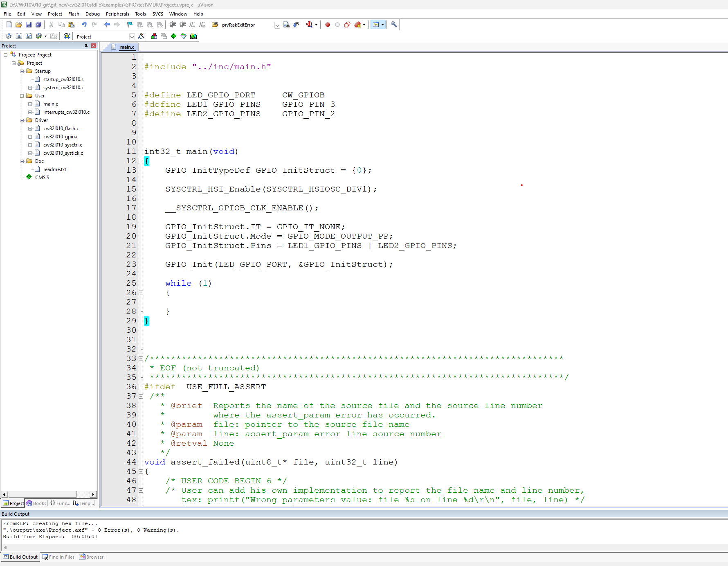The width and height of the screenshot is (728, 566).
Task: Collapse the User group in the tree
Action: (22, 96)
